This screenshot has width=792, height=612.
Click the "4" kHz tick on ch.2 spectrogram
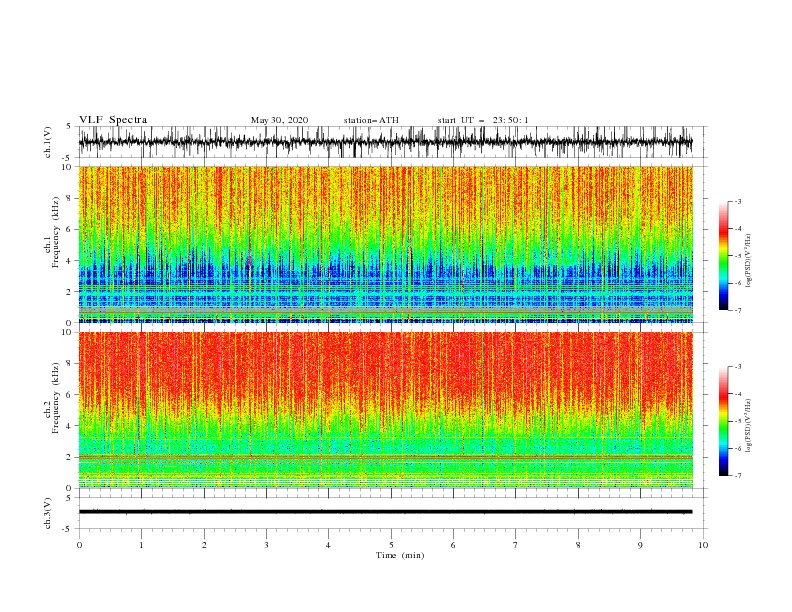(69, 426)
